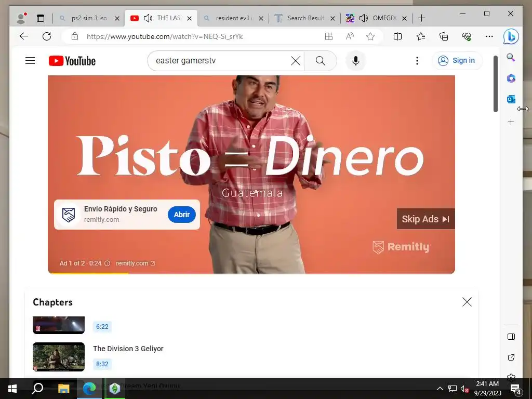The height and width of the screenshot is (399, 532).
Task: Close the 'ps2 sim 3 iso' tab
Action: 117,18
